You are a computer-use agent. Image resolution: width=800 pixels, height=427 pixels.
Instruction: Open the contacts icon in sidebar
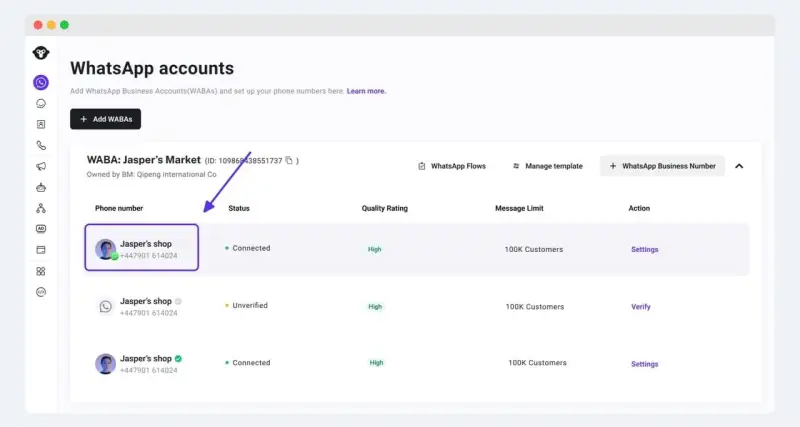click(x=41, y=124)
